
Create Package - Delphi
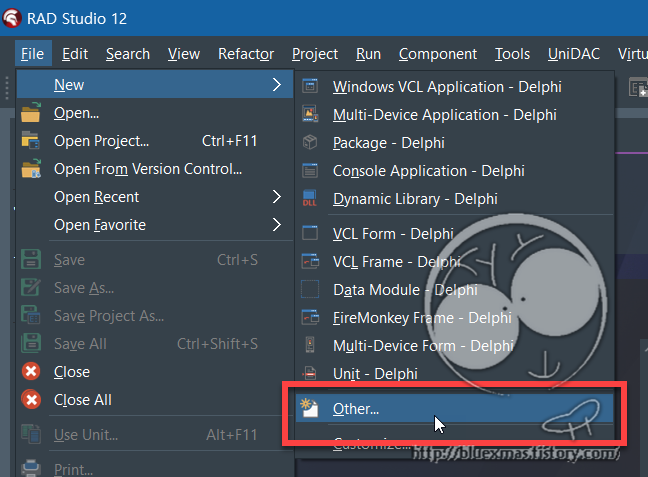pyautogui.click(x=455, y=143)
